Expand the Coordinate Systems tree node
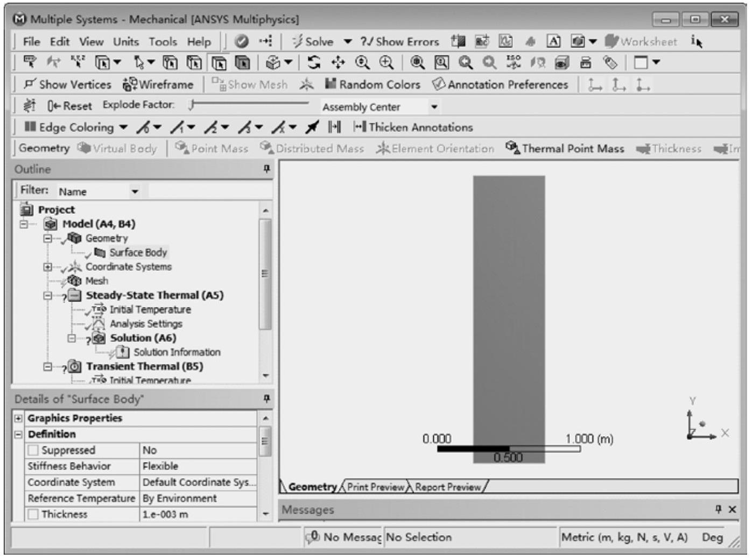 pyautogui.click(x=48, y=267)
